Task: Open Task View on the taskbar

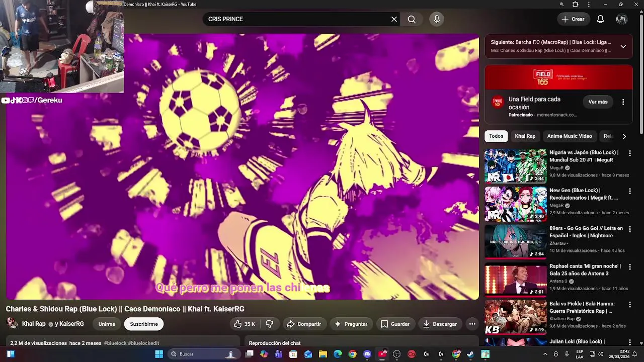Action: click(x=249, y=354)
